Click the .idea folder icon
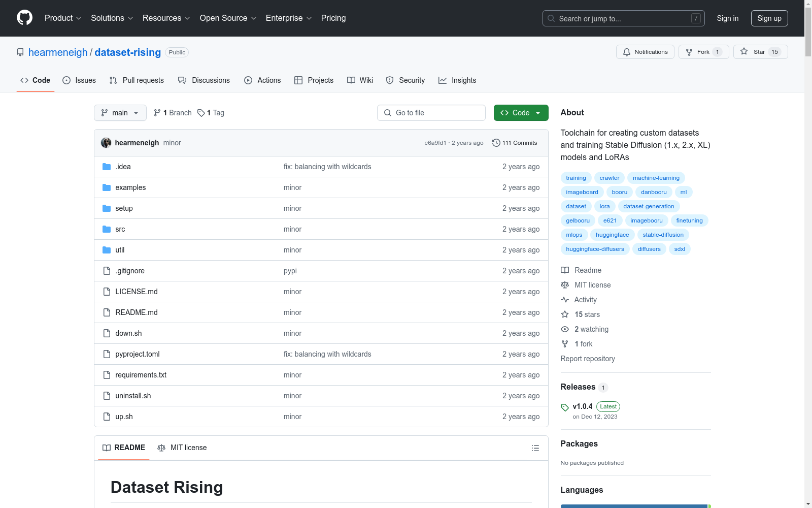This screenshot has height=508, width=812. [107, 167]
